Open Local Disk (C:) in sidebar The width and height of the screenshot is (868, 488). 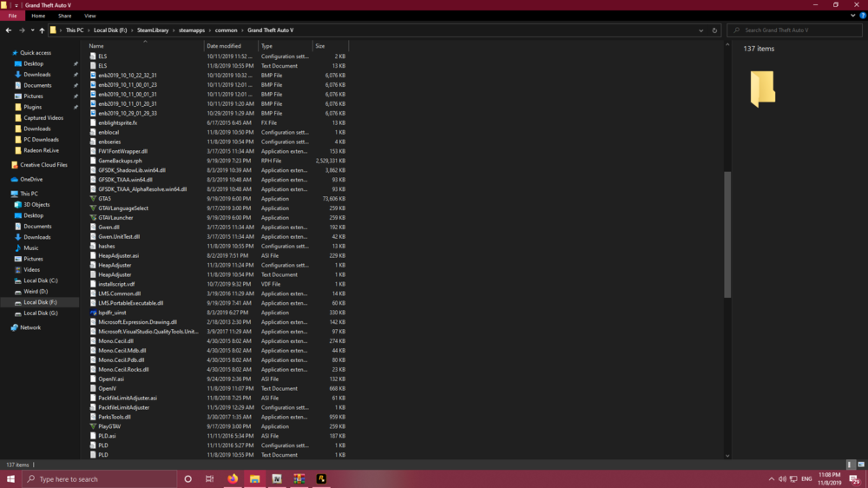(41, 280)
